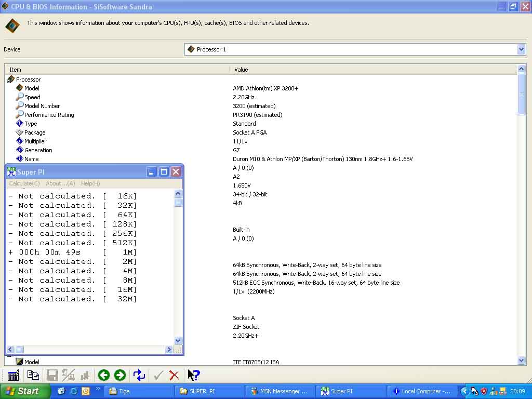Click the copy to clipboard toolbar icon
The height and width of the screenshot is (399, 532).
[x=33, y=375]
